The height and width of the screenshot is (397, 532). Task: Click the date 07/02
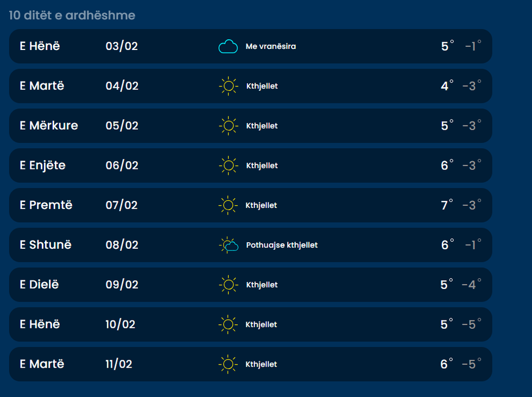tap(122, 205)
